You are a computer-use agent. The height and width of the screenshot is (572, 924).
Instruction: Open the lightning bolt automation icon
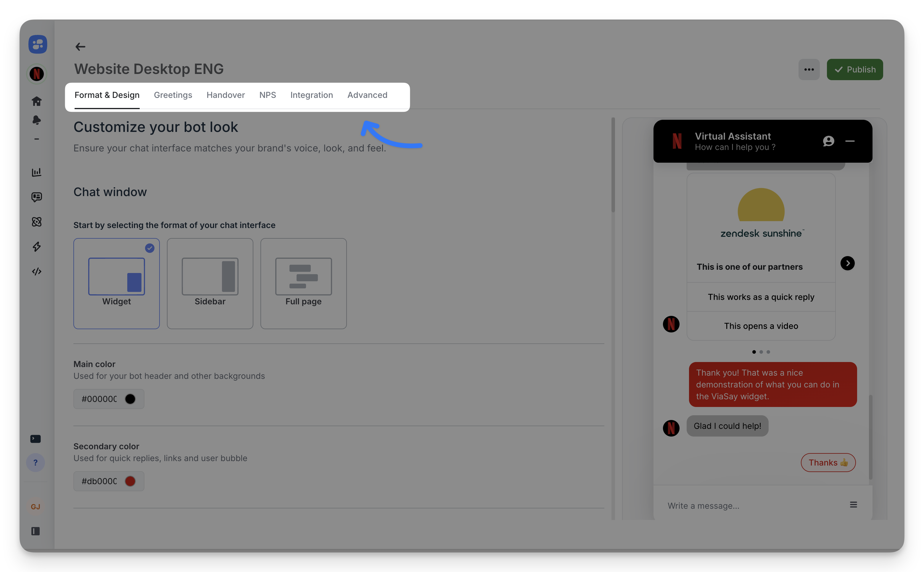point(37,247)
